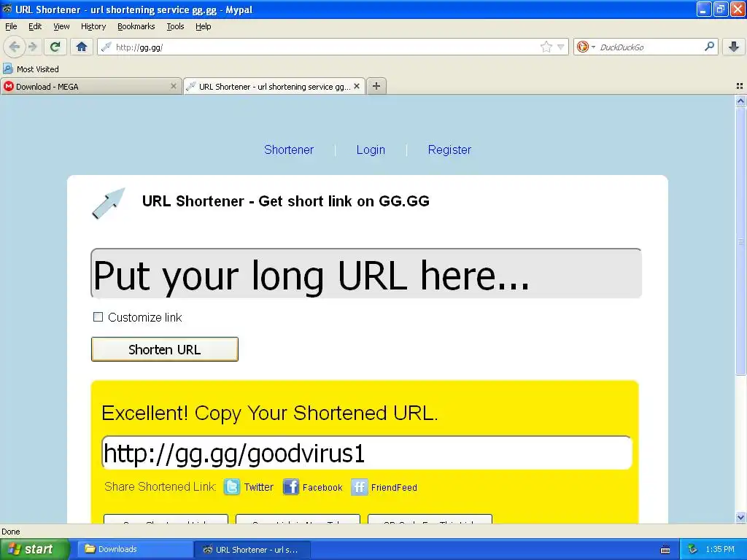The width and height of the screenshot is (747, 560).
Task: Click the gg.gg arrow logo
Action: (x=109, y=203)
